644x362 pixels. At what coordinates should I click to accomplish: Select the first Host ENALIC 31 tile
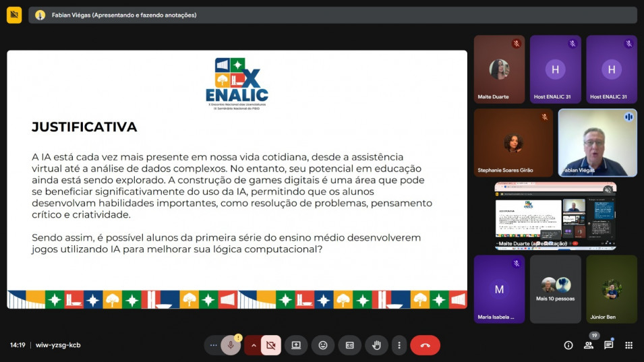(555, 69)
